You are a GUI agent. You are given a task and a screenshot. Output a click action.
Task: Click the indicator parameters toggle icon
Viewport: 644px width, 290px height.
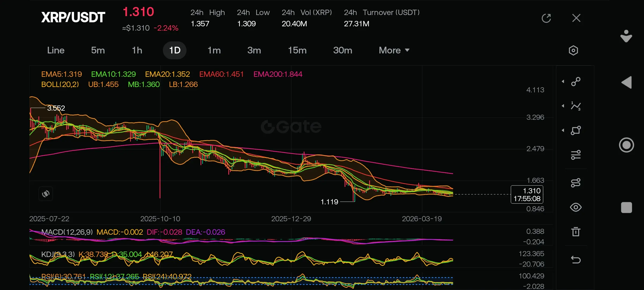click(576, 183)
